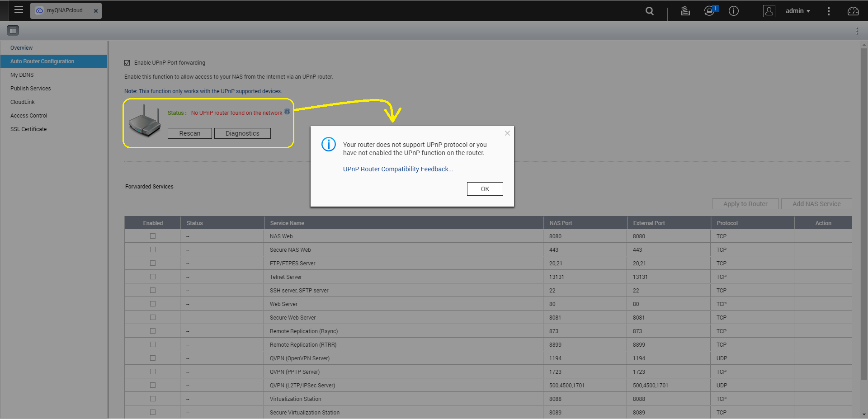Click the Rescan button

pos(189,133)
